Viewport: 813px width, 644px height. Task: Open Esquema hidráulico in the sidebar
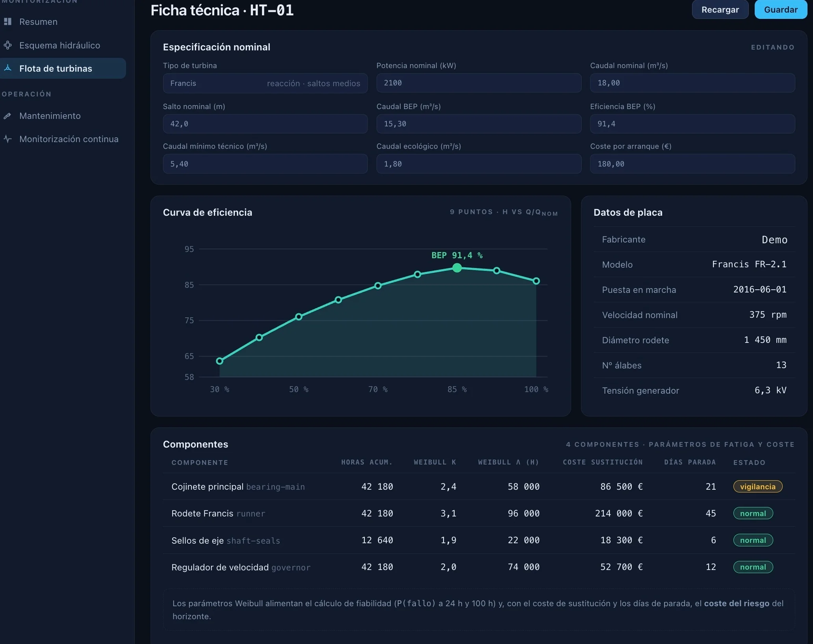coord(63,45)
